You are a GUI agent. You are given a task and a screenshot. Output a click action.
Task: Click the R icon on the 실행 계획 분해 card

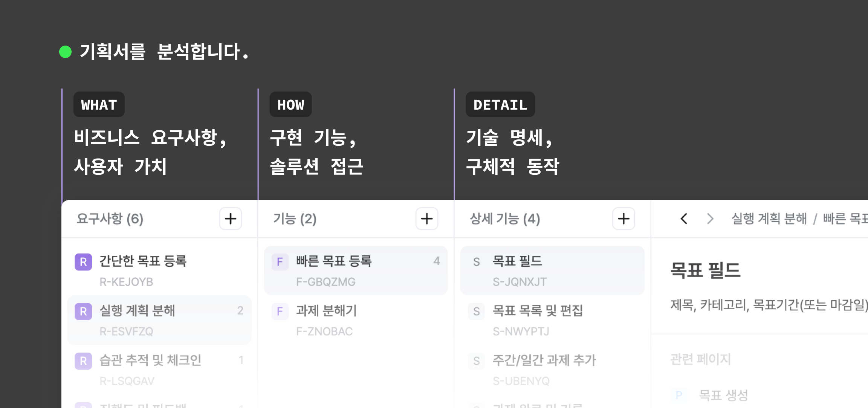[x=84, y=312]
